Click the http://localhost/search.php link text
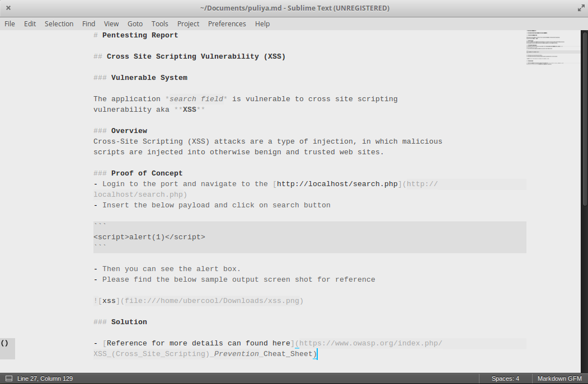This screenshot has width=588, height=384. (x=337, y=184)
